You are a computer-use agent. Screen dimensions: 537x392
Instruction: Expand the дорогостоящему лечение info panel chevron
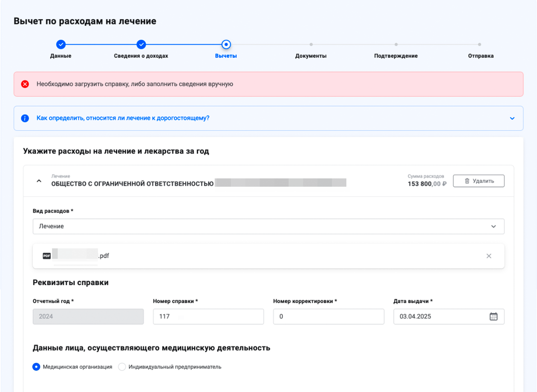(x=512, y=118)
